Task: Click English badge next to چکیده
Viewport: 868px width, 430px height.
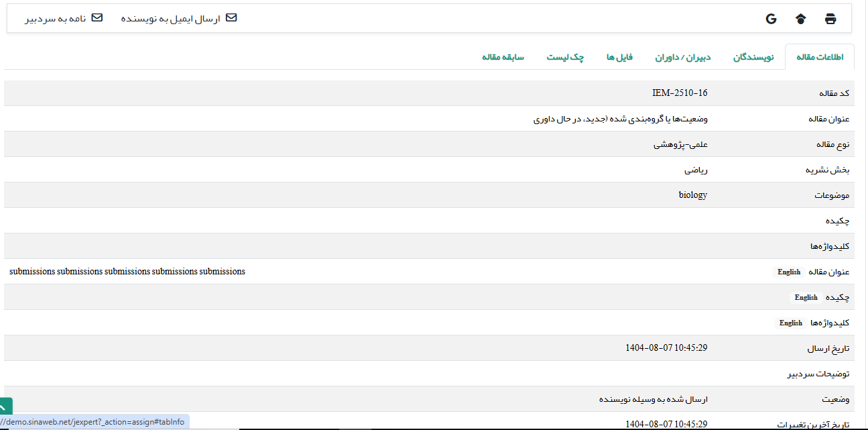Action: [x=806, y=297]
